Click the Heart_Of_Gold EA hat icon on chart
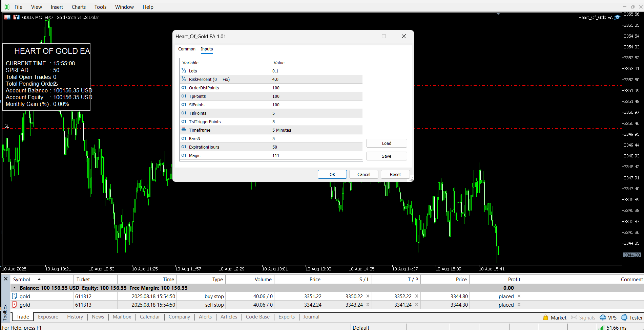 617,17
